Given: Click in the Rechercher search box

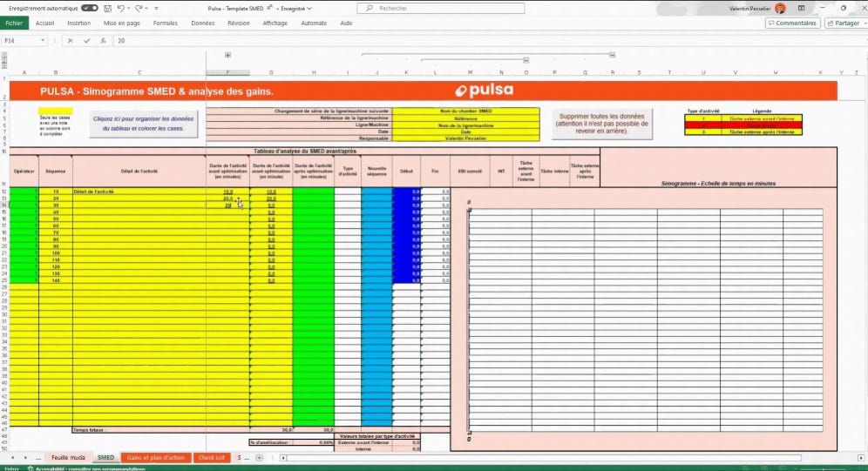Looking at the screenshot, I should [x=441, y=9].
